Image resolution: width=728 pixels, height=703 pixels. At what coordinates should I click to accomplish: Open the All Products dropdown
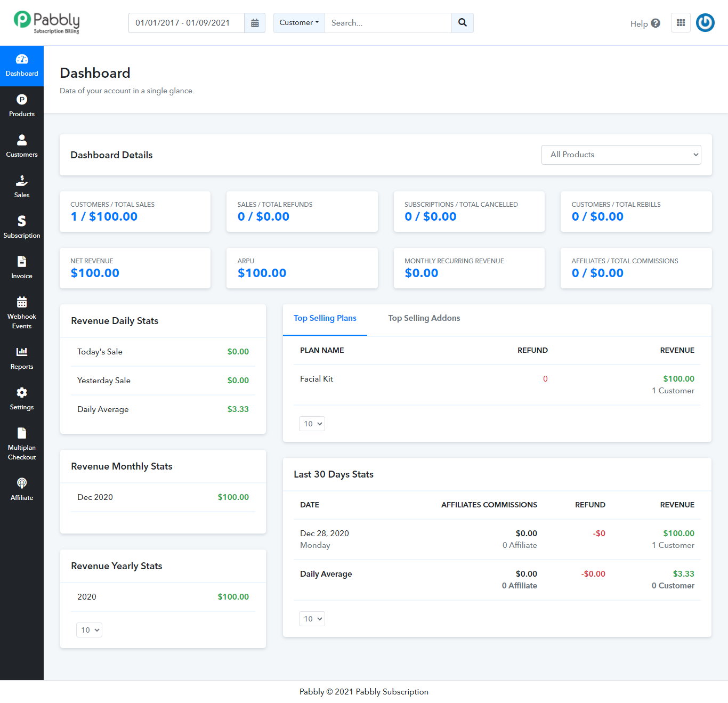621,155
